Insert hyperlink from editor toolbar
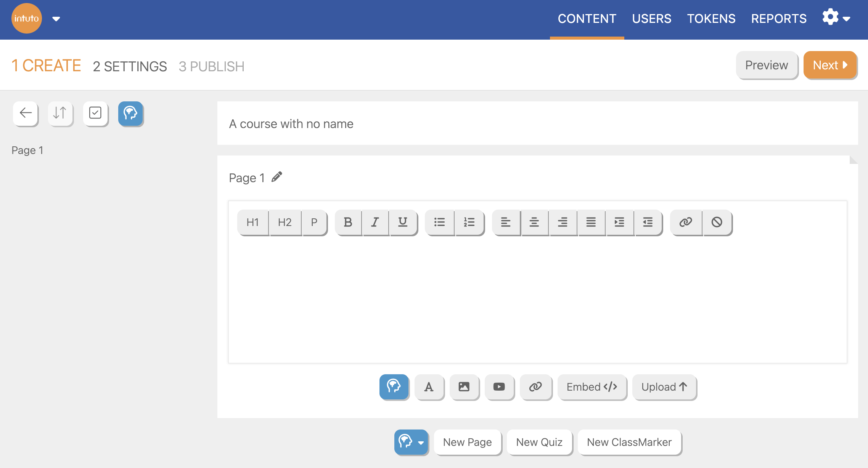 686,222
